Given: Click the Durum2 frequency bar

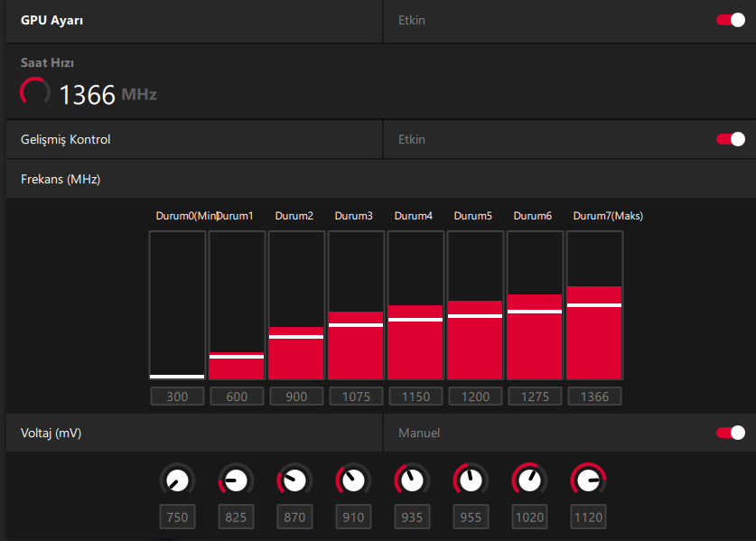Looking at the screenshot, I should (296, 305).
